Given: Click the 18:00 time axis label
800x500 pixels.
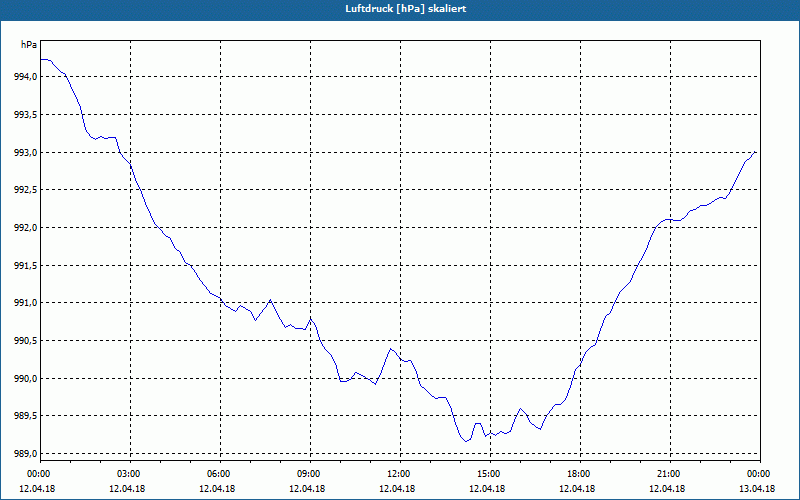Looking at the screenshot, I should point(580,474).
